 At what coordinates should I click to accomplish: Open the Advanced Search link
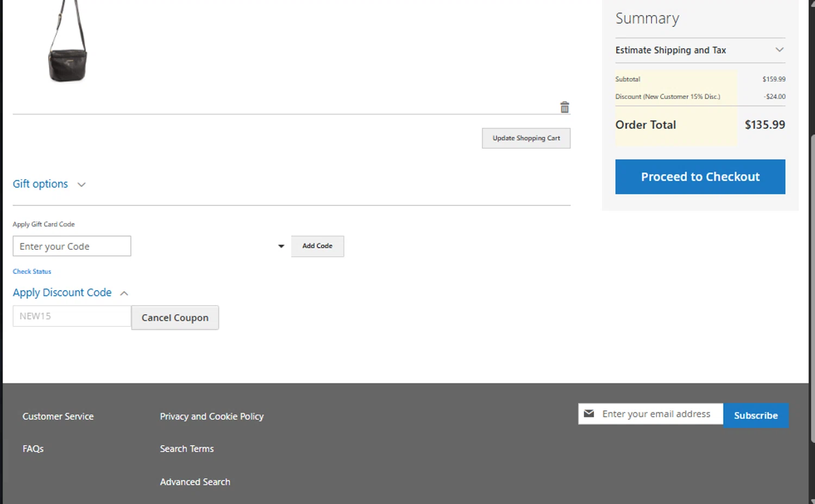tap(195, 482)
